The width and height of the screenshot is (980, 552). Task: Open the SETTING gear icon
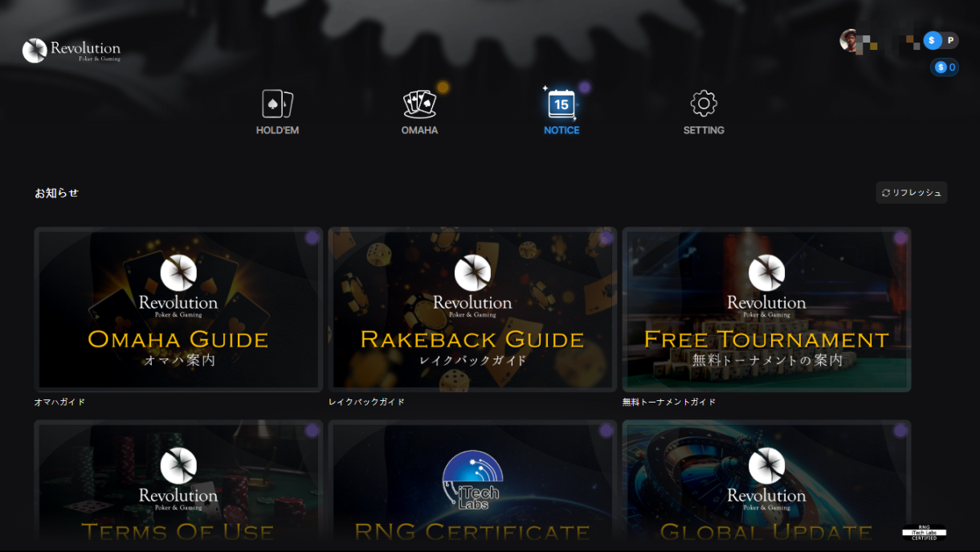pyautogui.click(x=704, y=104)
